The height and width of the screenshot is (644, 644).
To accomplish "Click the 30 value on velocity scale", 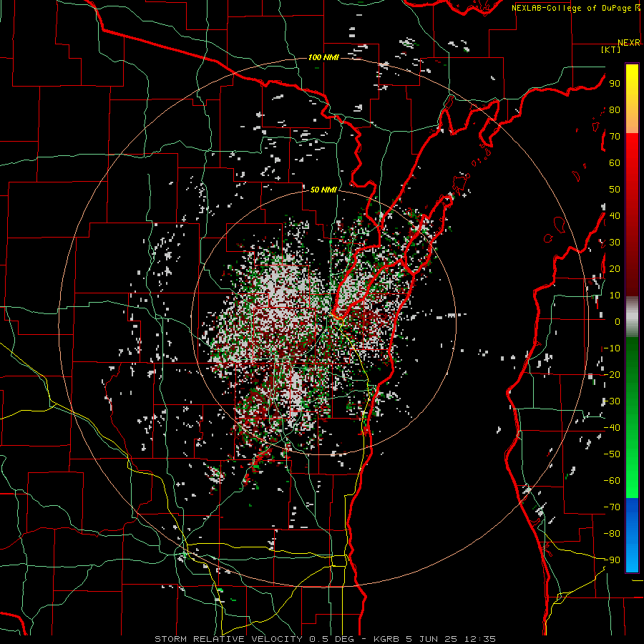I will [615, 243].
